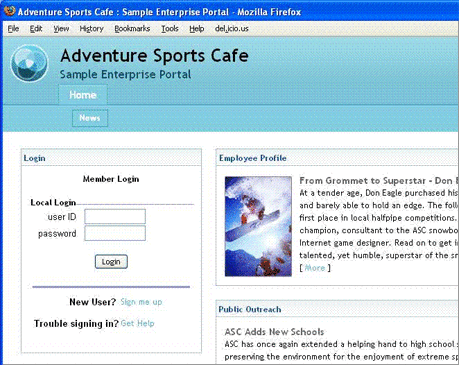Click the 'Public Outreach' panel title
Image resolution: width=459 pixels, height=365 pixels.
(x=250, y=309)
